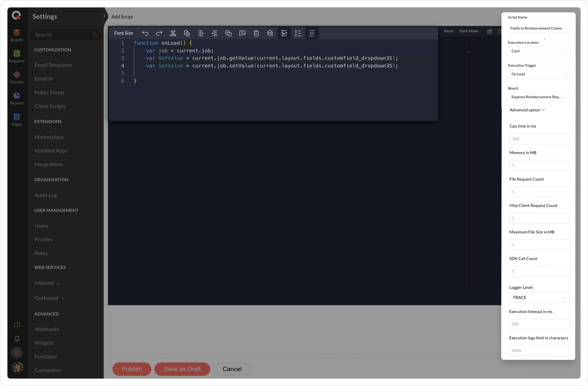Click the Search in code icon

click(x=270, y=33)
